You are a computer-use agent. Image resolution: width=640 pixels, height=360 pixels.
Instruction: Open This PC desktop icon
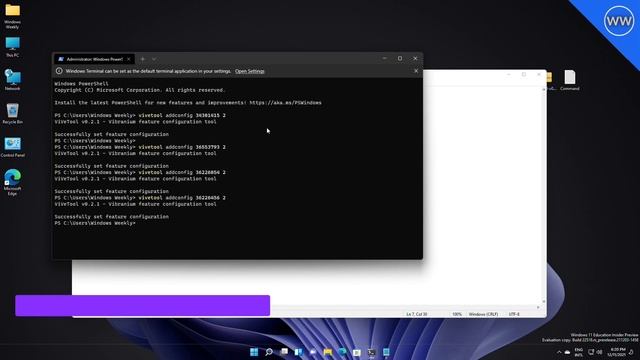(12, 47)
